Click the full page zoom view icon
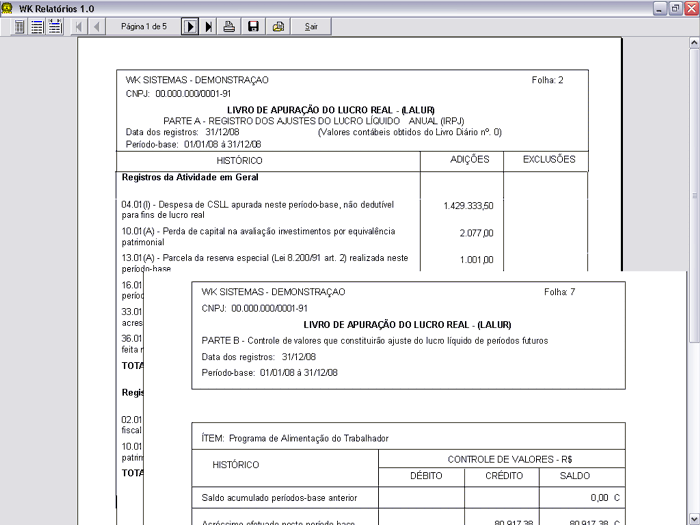 (x=20, y=27)
